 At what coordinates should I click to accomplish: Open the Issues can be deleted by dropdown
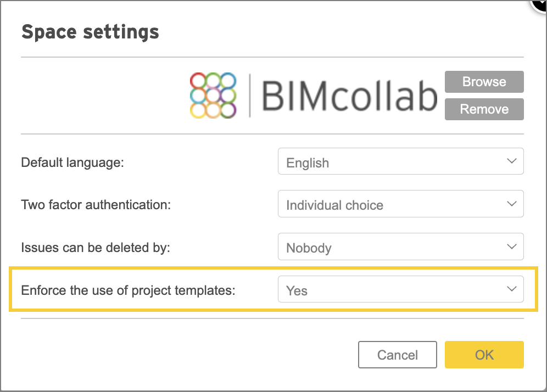pyautogui.click(x=400, y=247)
